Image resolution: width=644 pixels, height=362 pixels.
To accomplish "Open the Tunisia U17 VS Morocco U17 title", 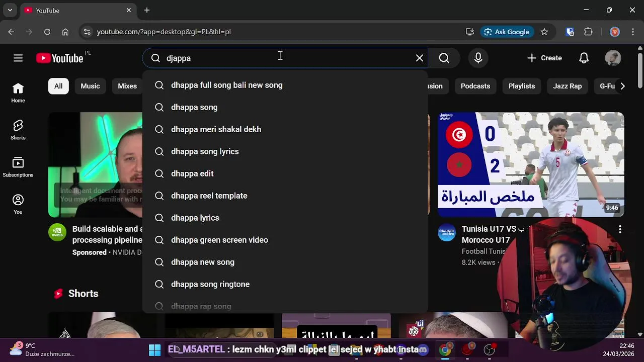I will tap(493, 234).
